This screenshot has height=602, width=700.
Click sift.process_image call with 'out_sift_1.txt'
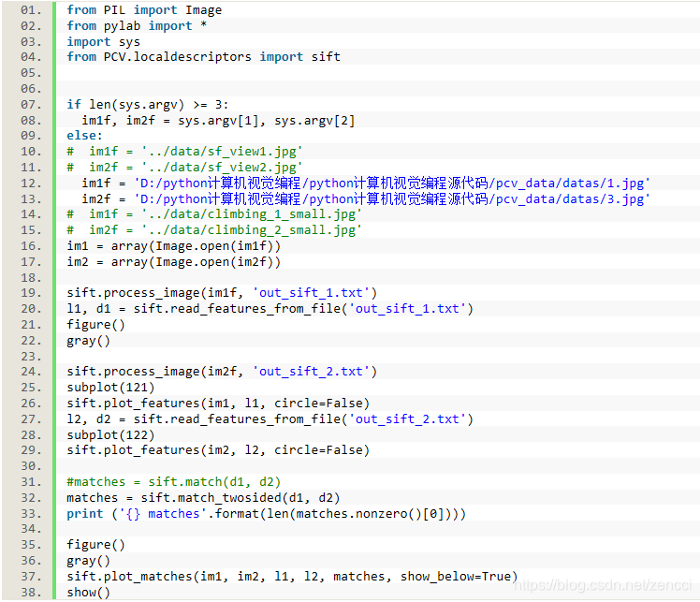point(222,293)
